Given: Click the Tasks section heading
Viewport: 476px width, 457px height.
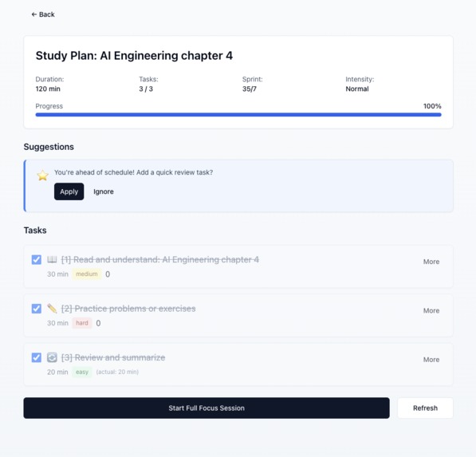Looking at the screenshot, I should (35, 230).
